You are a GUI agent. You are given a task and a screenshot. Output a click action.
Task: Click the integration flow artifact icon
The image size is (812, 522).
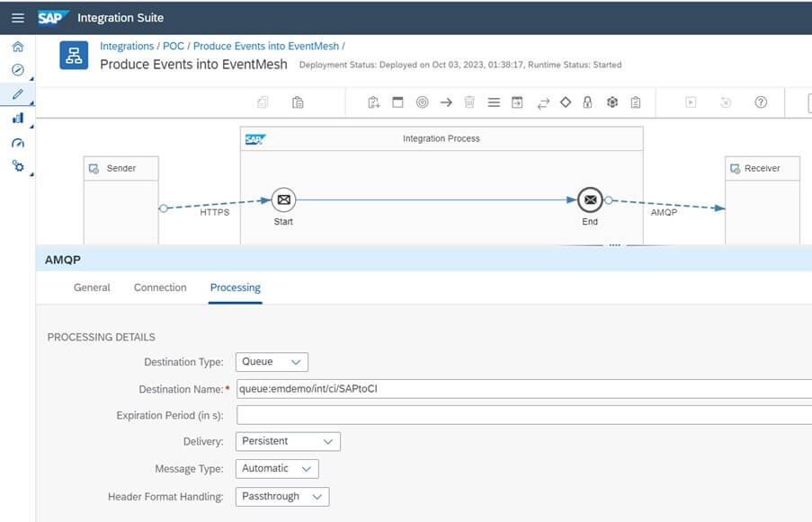(x=74, y=55)
